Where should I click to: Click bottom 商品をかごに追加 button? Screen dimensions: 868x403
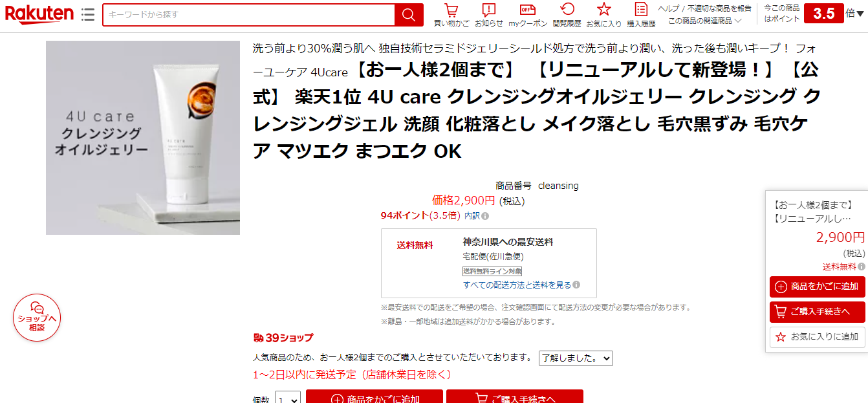tap(374, 397)
